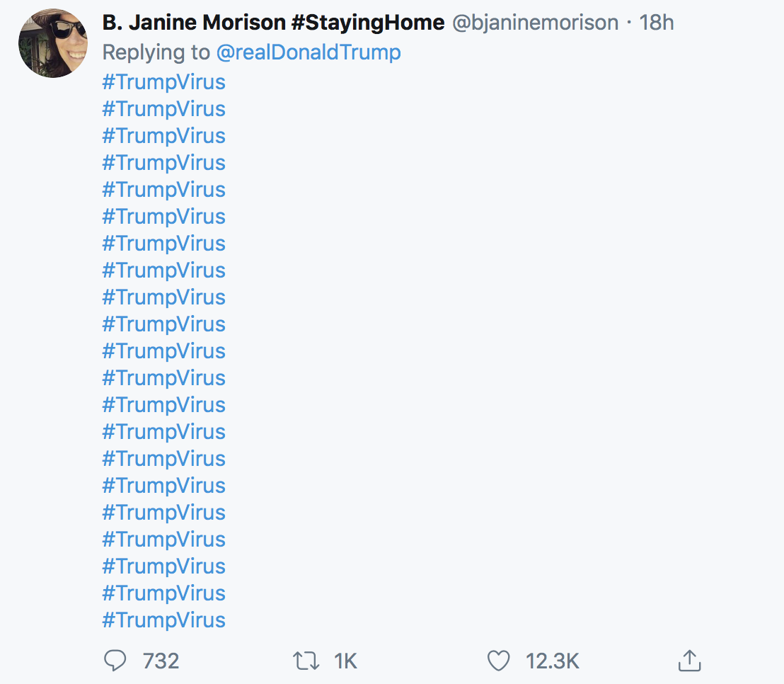
Task: Open B. Janine Morison's profile picture
Action: click(x=53, y=43)
